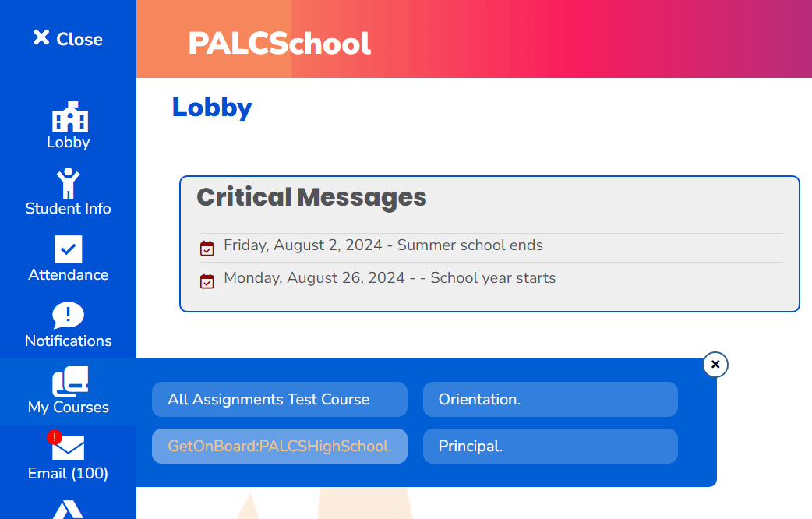Click the Google Drive icon at sidebar bottom
Image resolution: width=812 pixels, height=519 pixels.
[68, 510]
